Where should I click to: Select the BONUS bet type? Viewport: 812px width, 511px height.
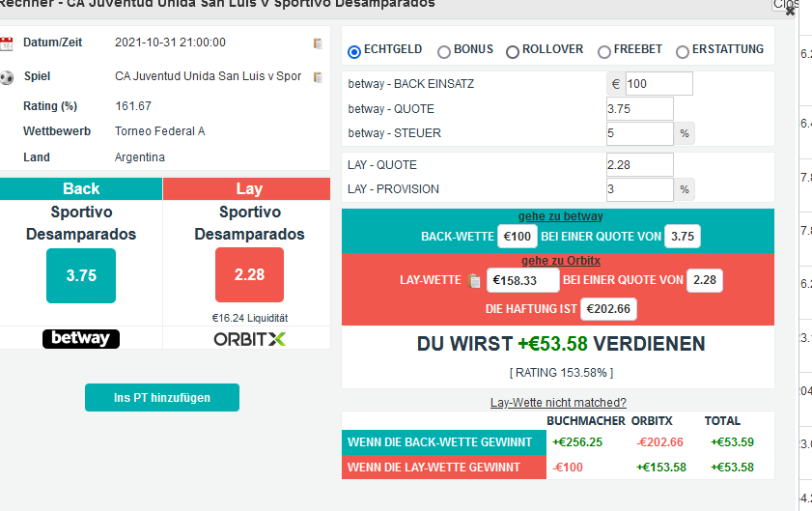pos(444,51)
